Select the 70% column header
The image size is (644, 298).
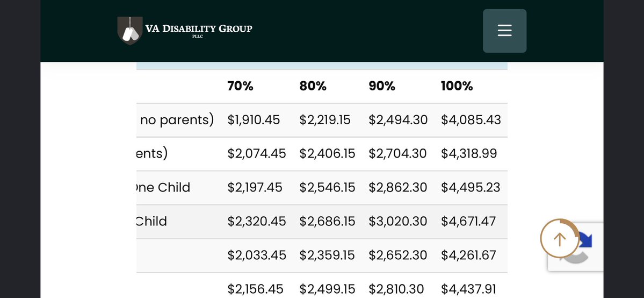click(x=240, y=86)
